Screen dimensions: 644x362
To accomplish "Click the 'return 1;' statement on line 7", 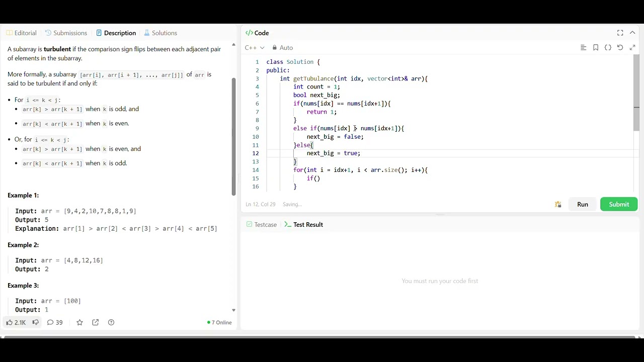I will tap(321, 112).
